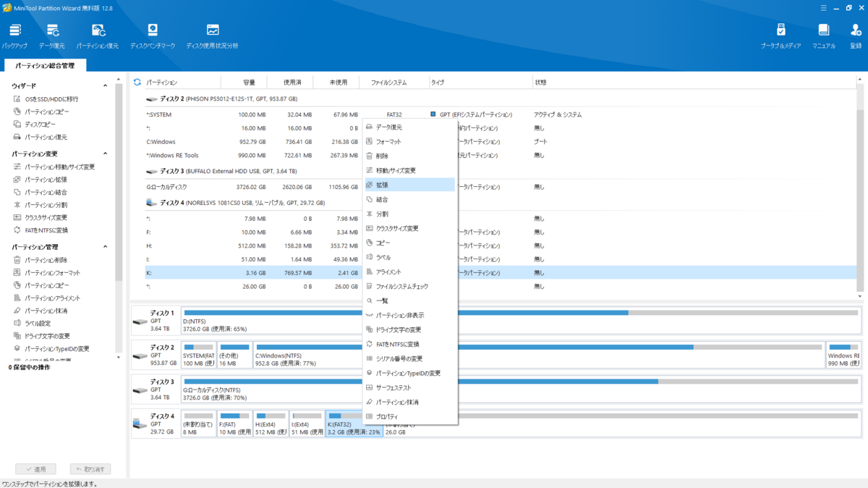Select the C:Windows partition row
The height and width of the screenshot is (488, 868).
point(499,142)
